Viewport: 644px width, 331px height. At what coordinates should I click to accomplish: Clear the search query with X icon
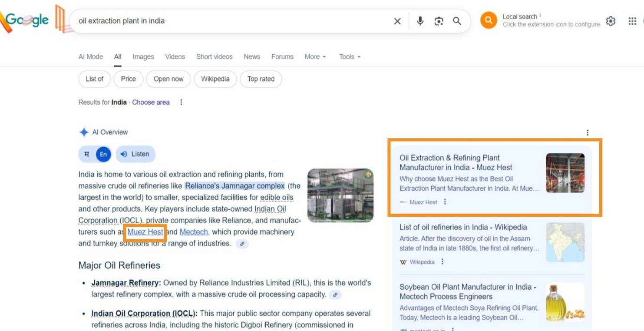point(397,21)
